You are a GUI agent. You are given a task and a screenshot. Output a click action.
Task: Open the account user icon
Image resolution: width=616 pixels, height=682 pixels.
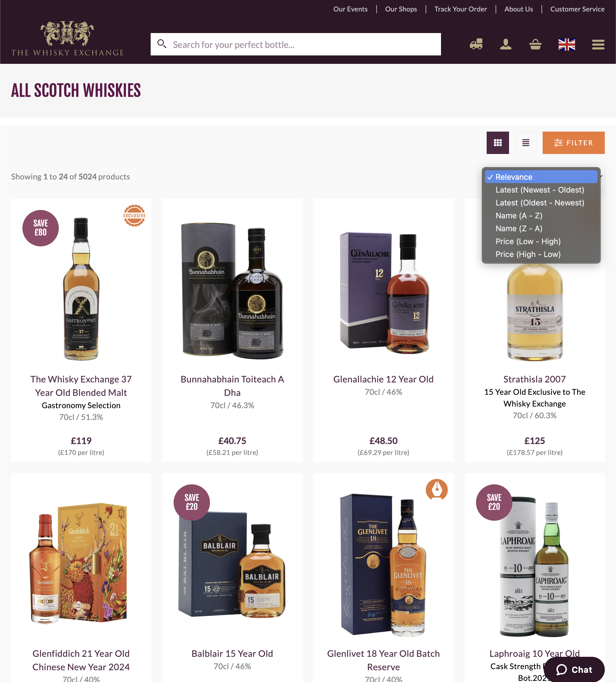click(x=506, y=44)
